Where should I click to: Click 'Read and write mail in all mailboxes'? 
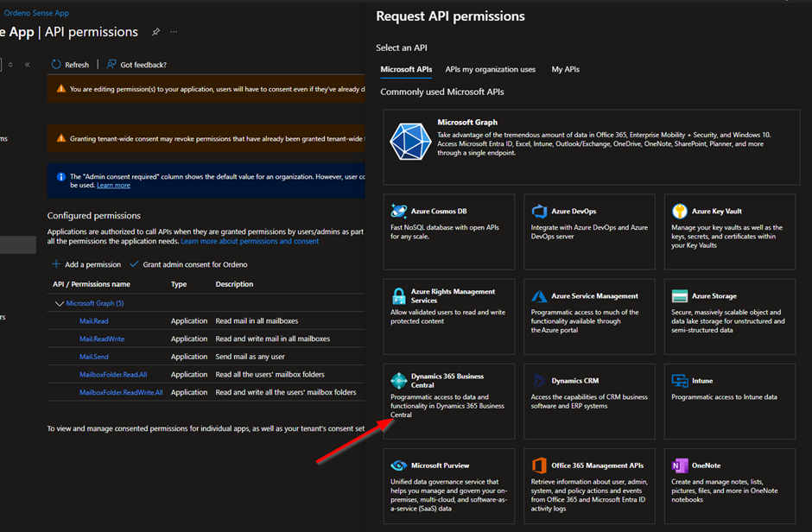(273, 339)
